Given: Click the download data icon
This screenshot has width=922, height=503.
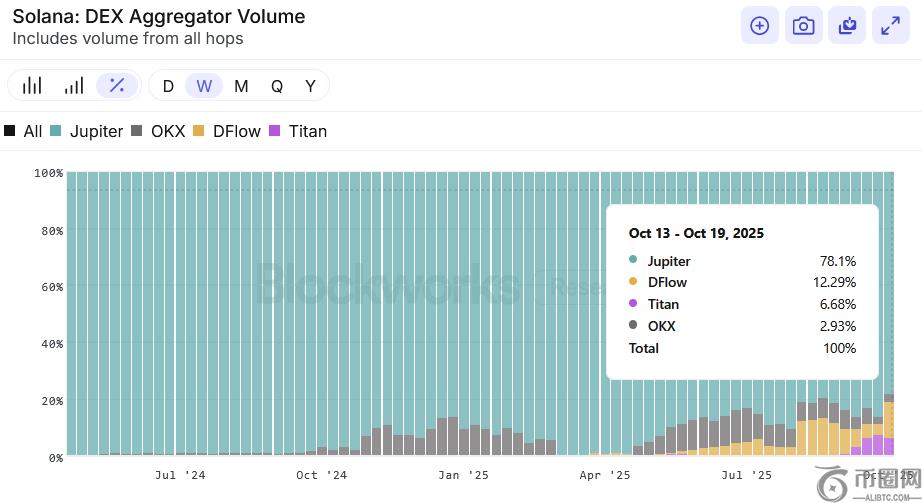Looking at the screenshot, I should point(847,27).
